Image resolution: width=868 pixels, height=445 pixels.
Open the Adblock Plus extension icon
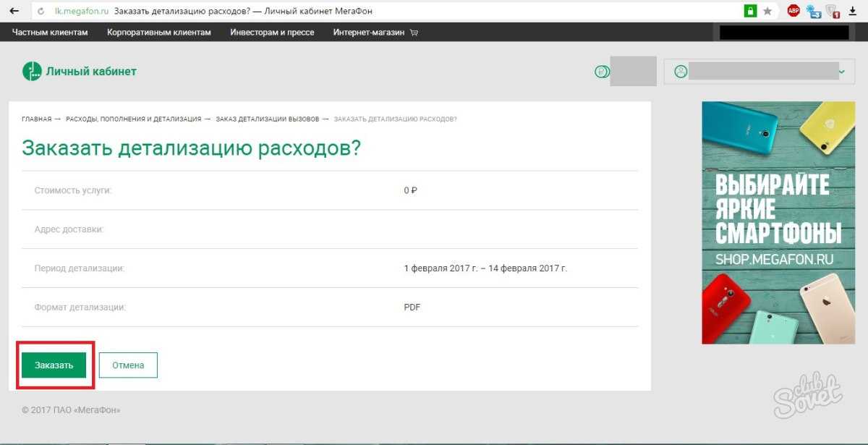[793, 11]
